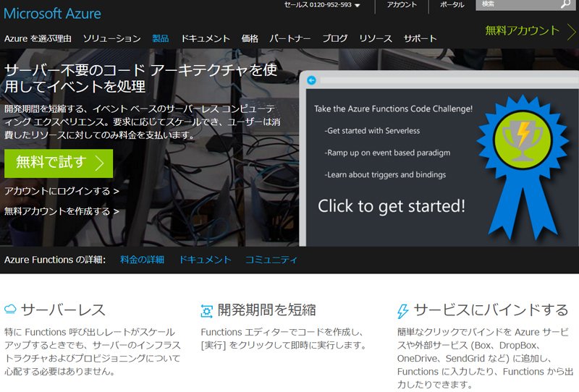Click the 開発期間を短縮 heading
This screenshot has width=579, height=392.
[x=266, y=310]
